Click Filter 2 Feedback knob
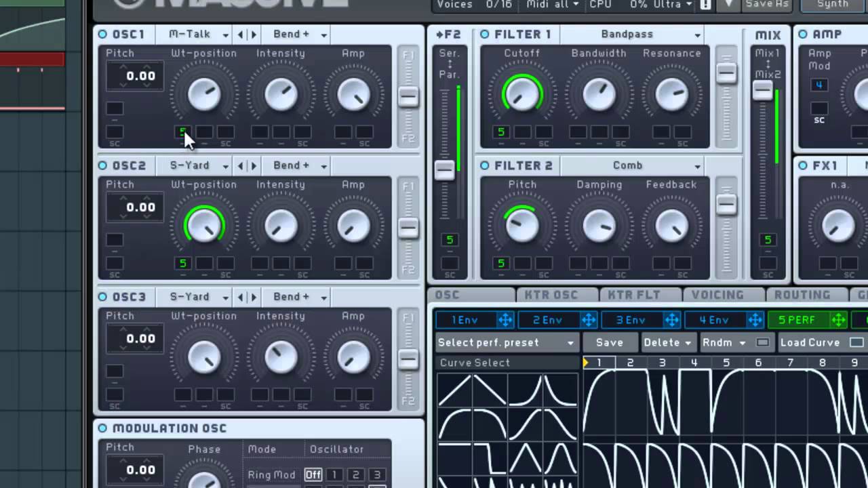 click(x=672, y=226)
